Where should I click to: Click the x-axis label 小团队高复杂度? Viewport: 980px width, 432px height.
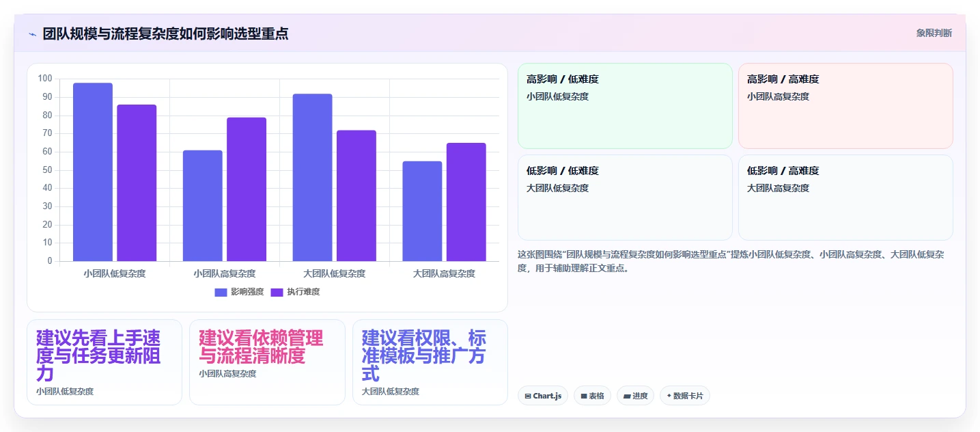[x=225, y=273]
